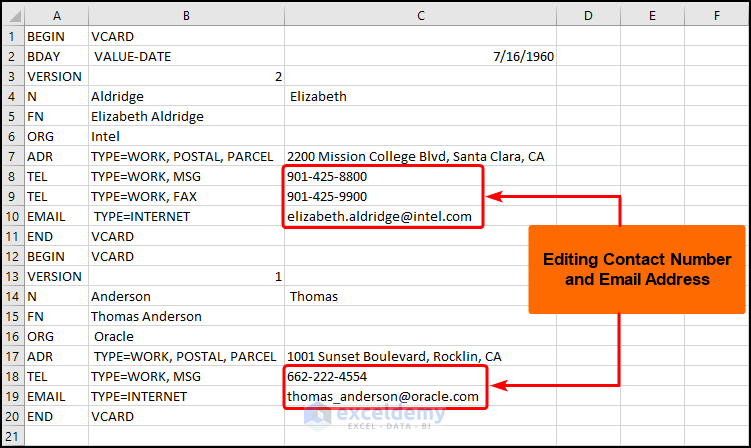
Task: Select phone number 662-222-4554
Action: point(421,377)
